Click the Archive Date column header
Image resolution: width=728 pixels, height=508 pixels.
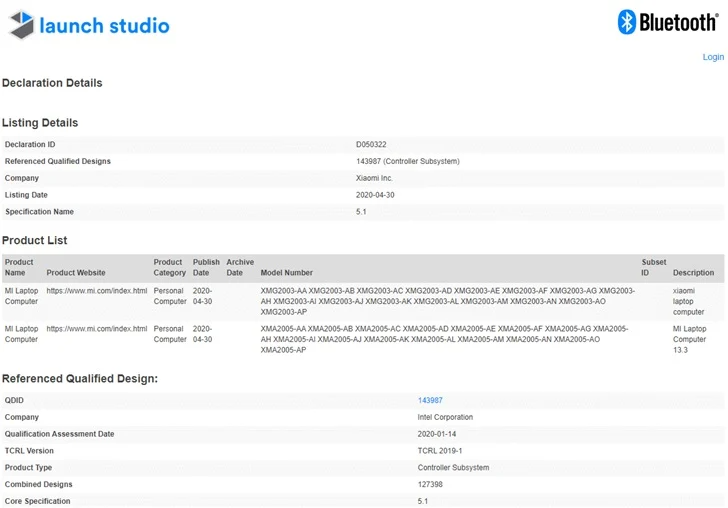click(240, 267)
